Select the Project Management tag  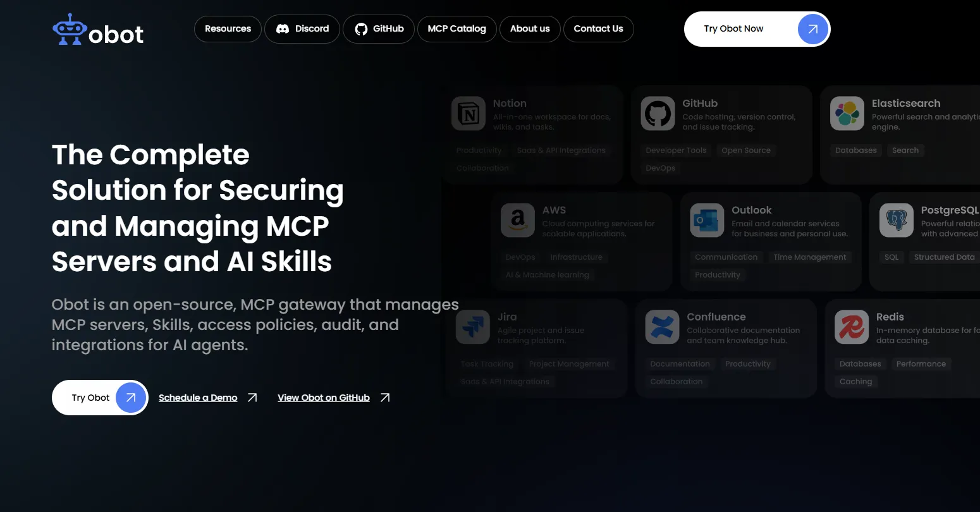[x=569, y=364]
